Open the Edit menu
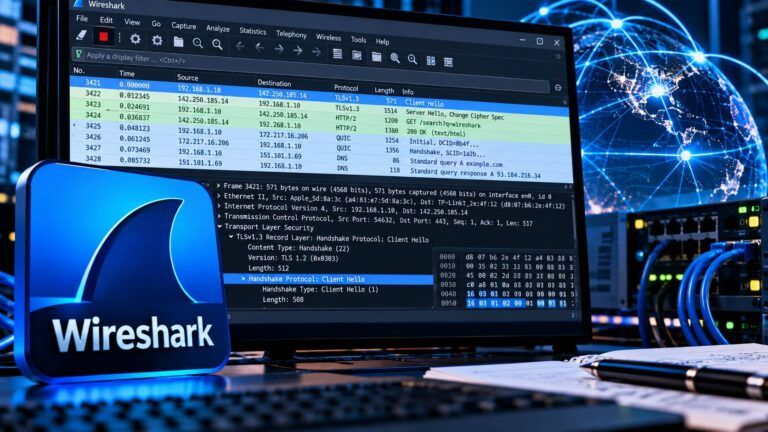Image resolution: width=768 pixels, height=432 pixels. [106, 20]
